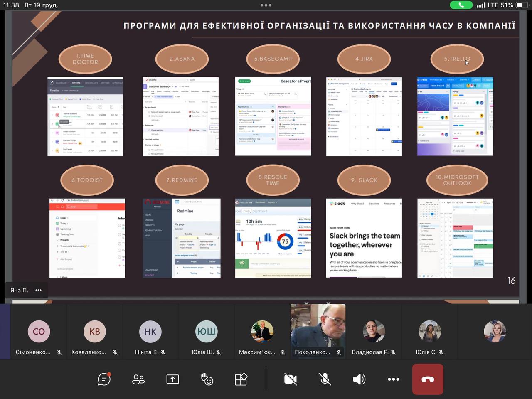Viewport: 532px width, 399px height.
Task: Click the Trello label on slide
Action: click(457, 59)
